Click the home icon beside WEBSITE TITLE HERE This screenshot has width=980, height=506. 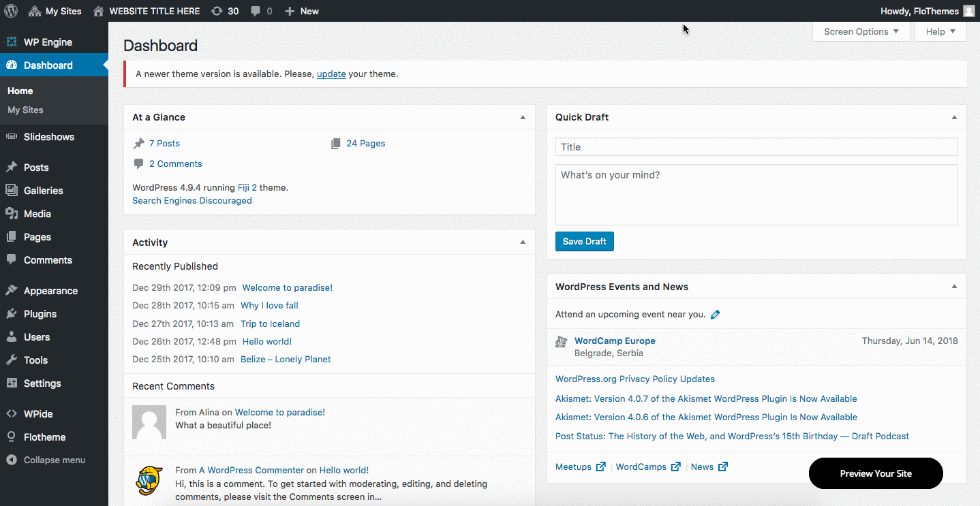(x=99, y=11)
